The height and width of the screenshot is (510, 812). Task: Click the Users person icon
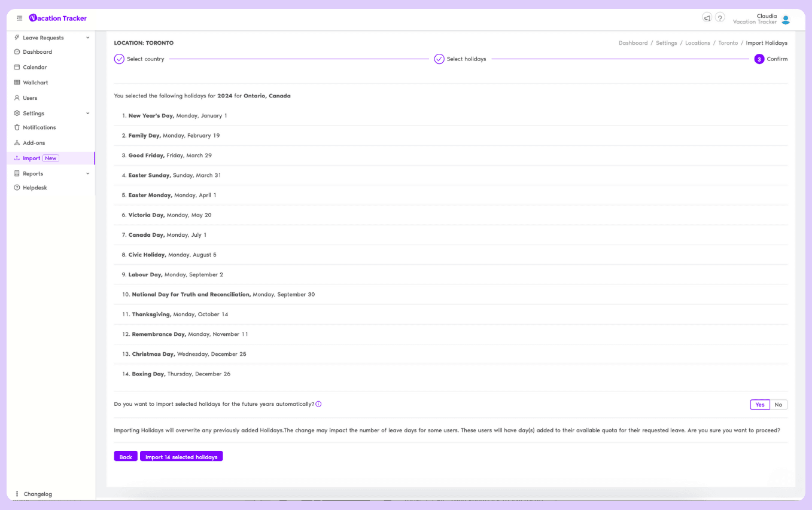click(x=17, y=98)
